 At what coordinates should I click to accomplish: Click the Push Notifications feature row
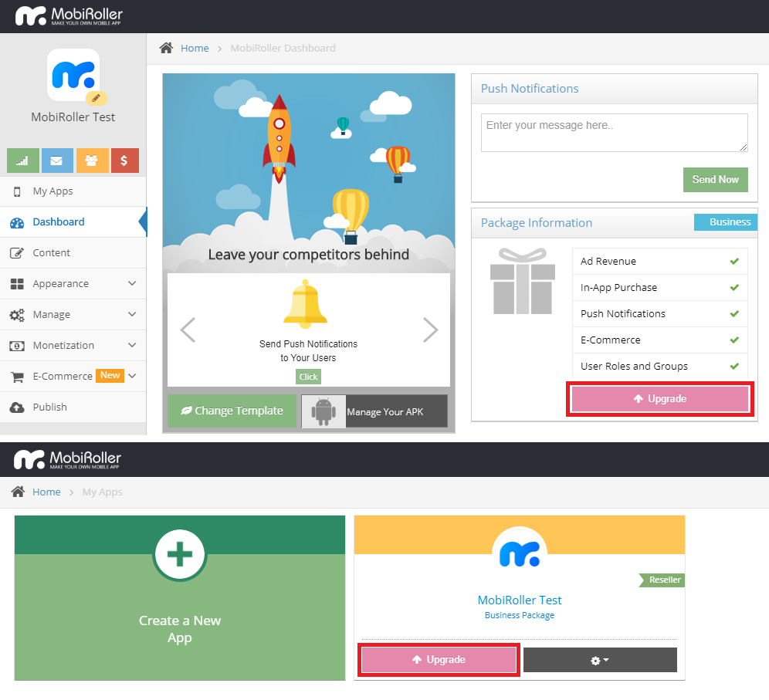tap(659, 313)
